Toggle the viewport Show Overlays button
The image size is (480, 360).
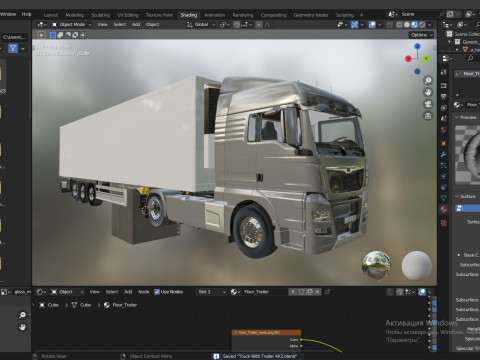tap(372, 24)
